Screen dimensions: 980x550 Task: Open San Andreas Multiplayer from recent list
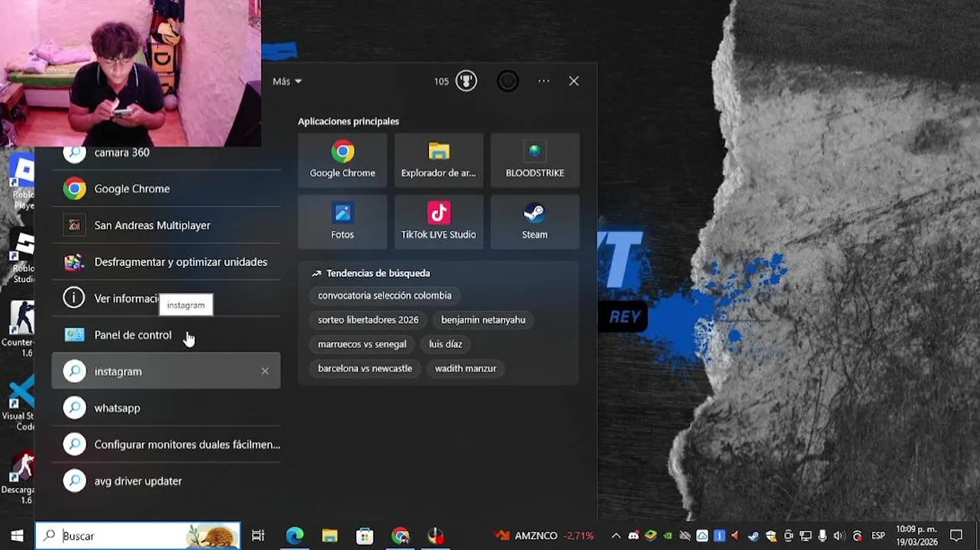166,225
